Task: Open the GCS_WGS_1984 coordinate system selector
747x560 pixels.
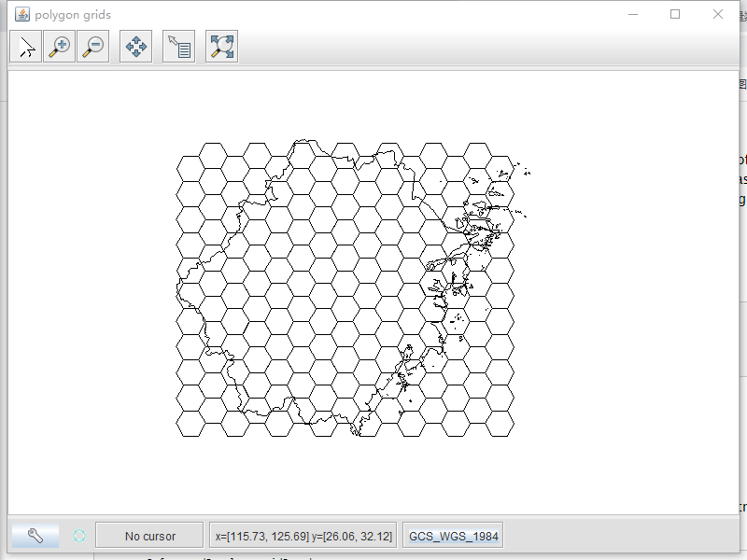Action: 452,535
